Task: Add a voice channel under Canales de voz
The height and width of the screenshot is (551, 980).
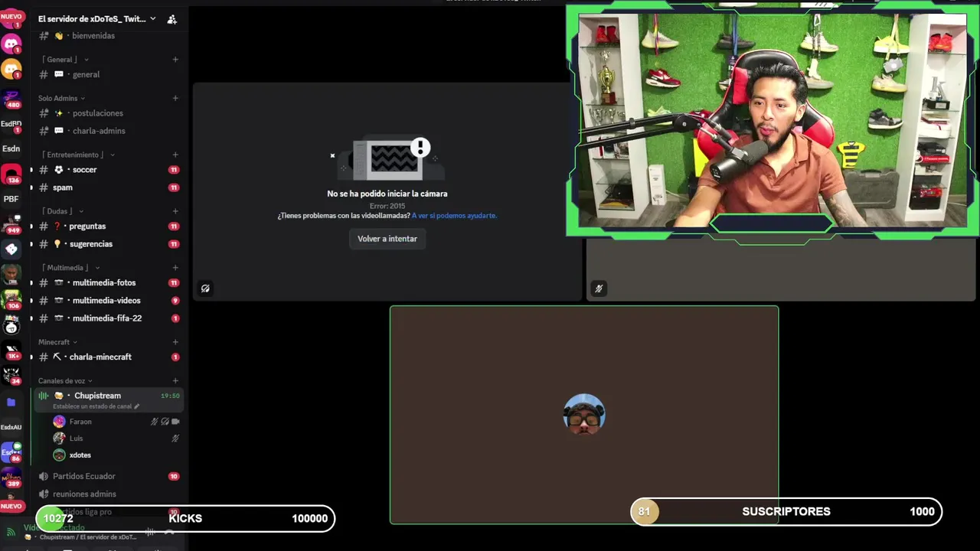Action: click(x=175, y=381)
